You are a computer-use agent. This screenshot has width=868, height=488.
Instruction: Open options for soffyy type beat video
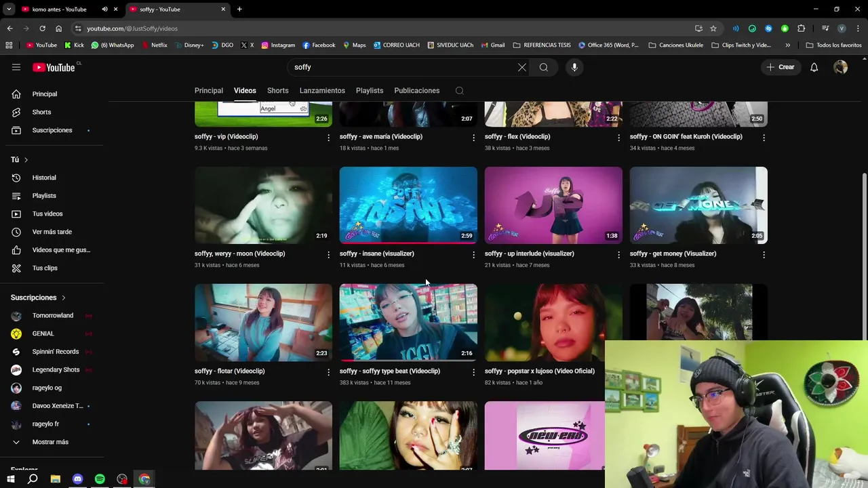[x=473, y=372]
